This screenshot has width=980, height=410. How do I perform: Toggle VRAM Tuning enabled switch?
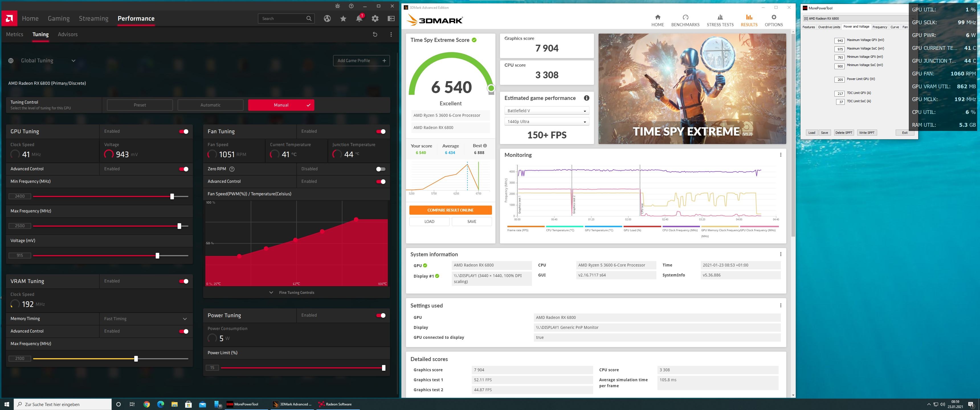click(184, 281)
